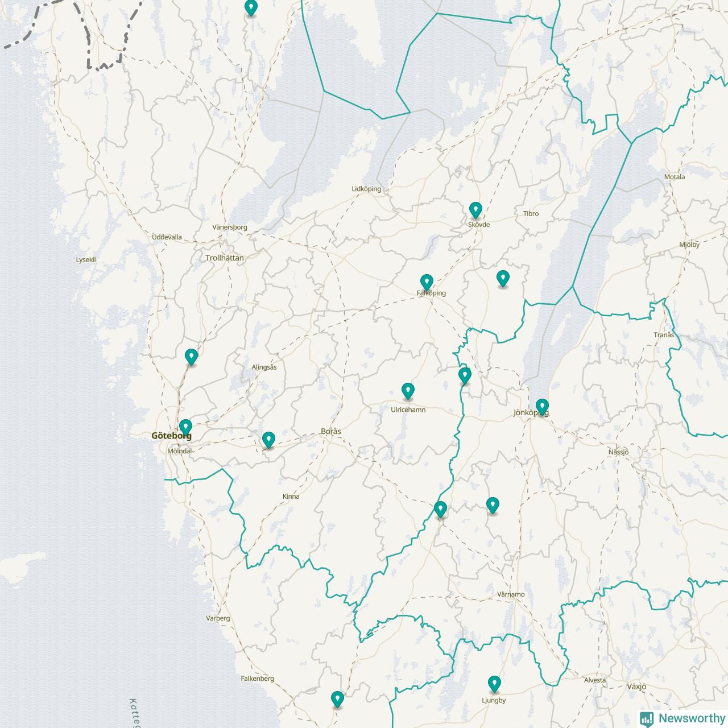Click the border pin northeast of Ulricehamn
The height and width of the screenshot is (728, 728).
[465, 376]
